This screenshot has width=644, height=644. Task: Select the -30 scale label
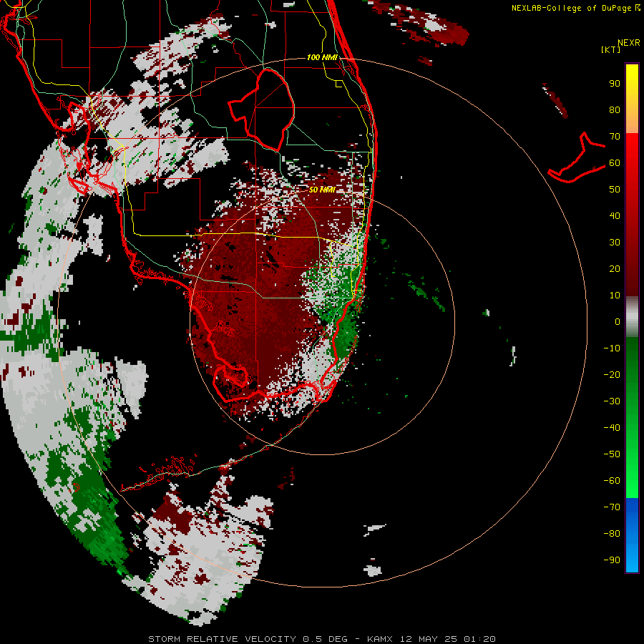click(x=612, y=401)
